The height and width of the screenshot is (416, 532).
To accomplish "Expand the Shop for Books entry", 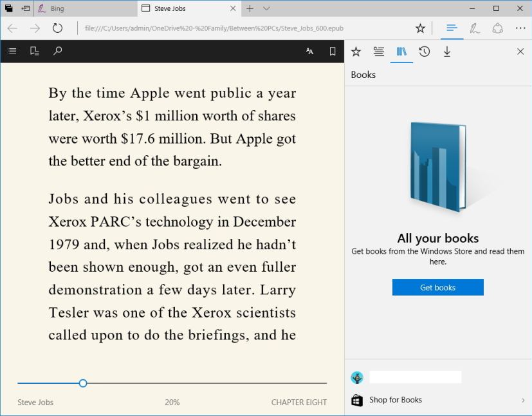I will point(523,400).
